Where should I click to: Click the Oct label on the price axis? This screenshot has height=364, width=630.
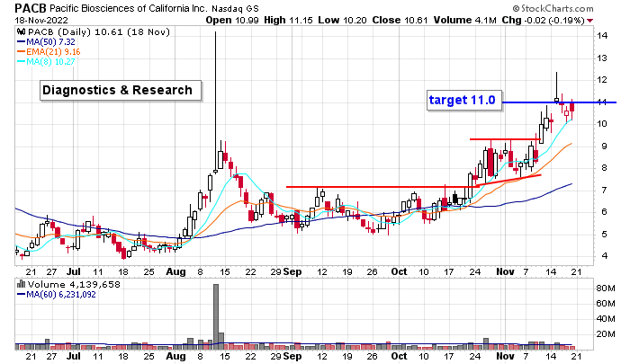point(399,271)
